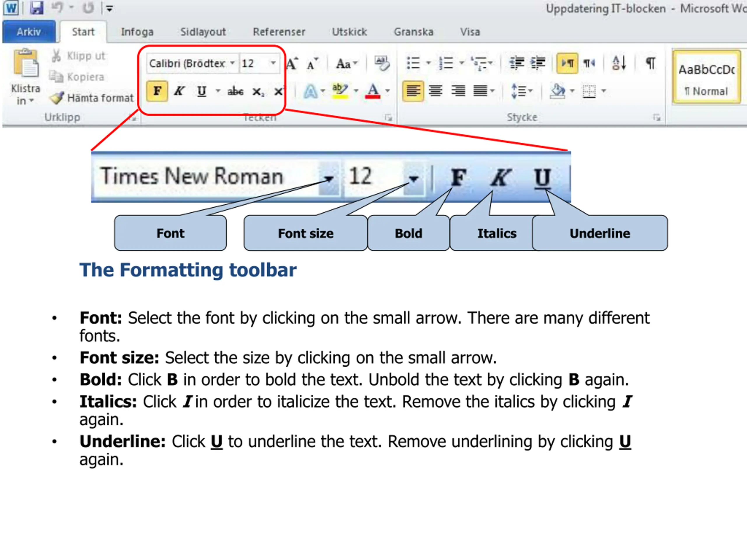Toggle right-to-left text direction button
747x560 pixels.
point(589,64)
